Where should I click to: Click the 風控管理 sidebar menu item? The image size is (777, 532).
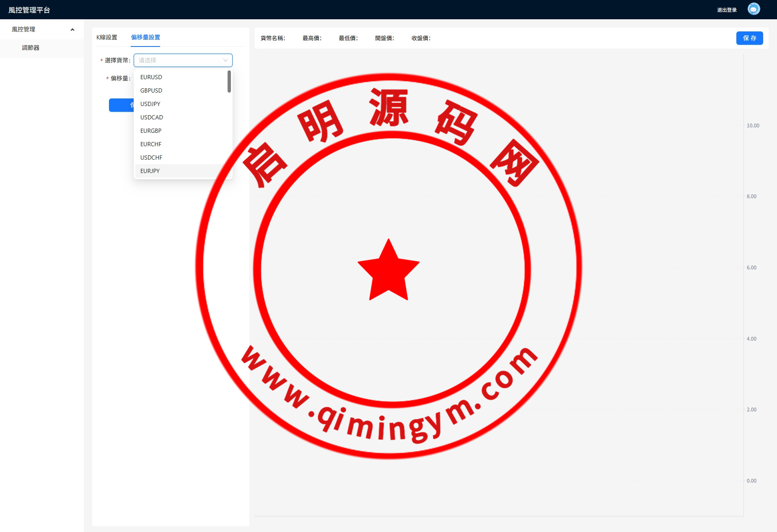(x=24, y=29)
